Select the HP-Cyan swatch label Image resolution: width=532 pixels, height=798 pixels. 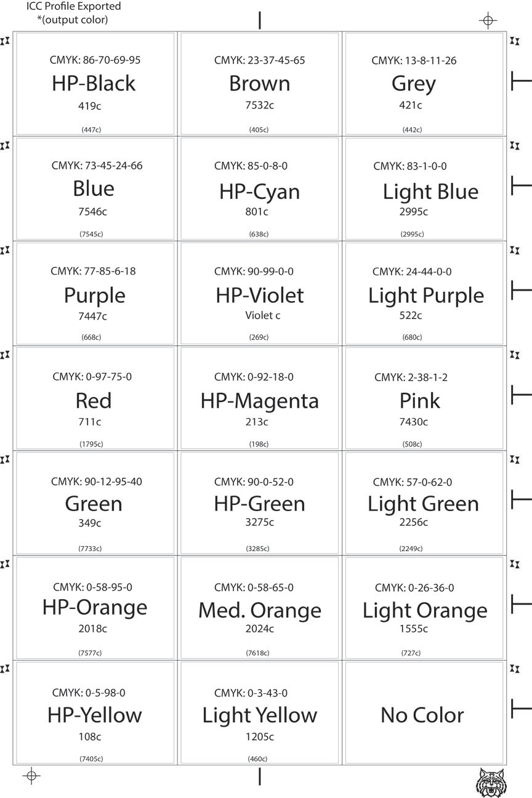(x=259, y=191)
